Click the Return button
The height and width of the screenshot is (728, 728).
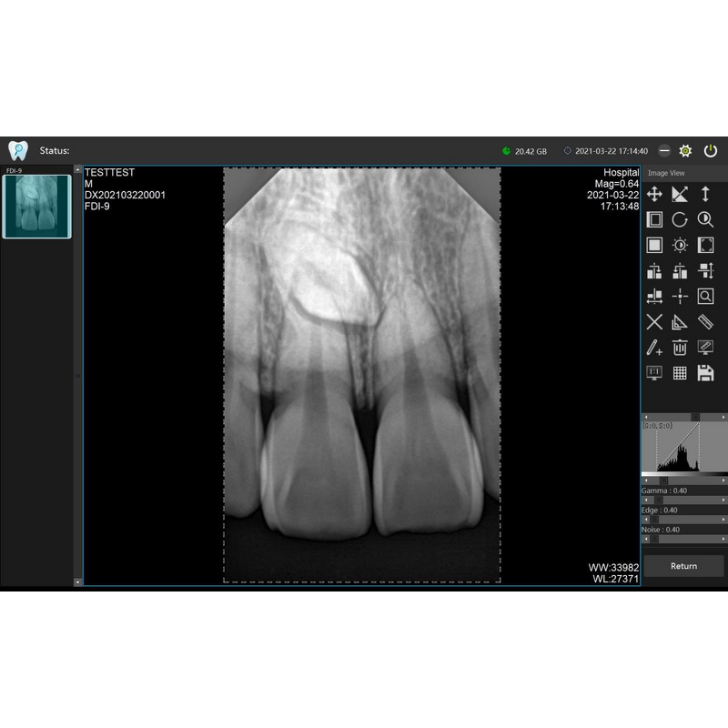(x=684, y=565)
